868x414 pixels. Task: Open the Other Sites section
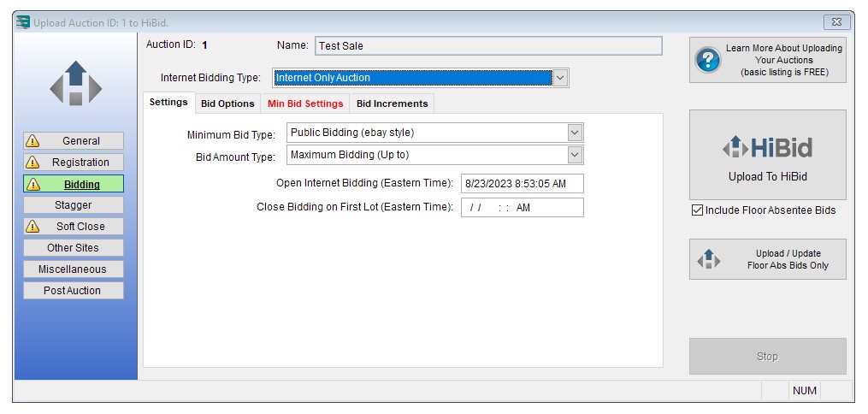74,248
